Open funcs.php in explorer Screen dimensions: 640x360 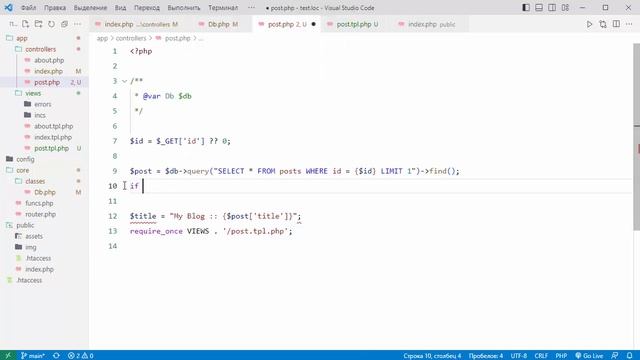[x=39, y=203]
